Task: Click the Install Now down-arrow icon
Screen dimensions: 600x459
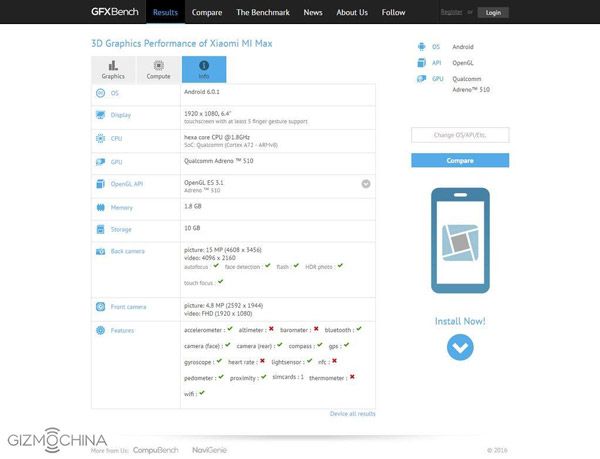Action: click(460, 347)
